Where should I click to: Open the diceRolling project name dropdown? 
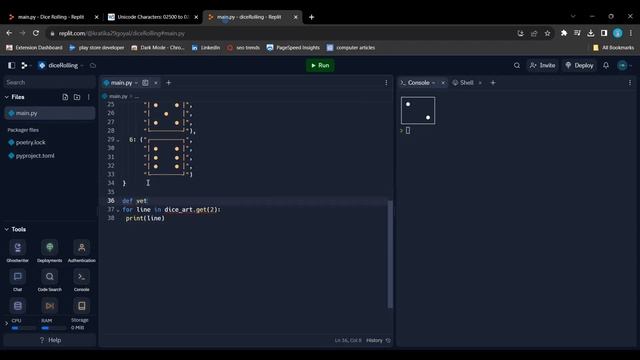coord(60,65)
